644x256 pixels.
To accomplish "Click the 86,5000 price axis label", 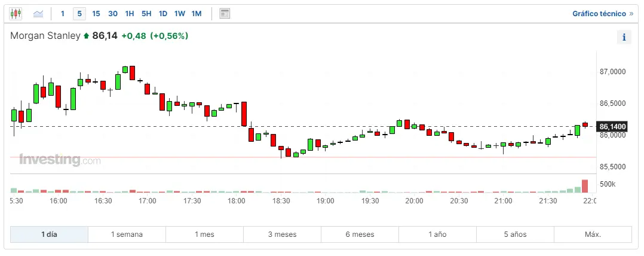I will [x=613, y=103].
